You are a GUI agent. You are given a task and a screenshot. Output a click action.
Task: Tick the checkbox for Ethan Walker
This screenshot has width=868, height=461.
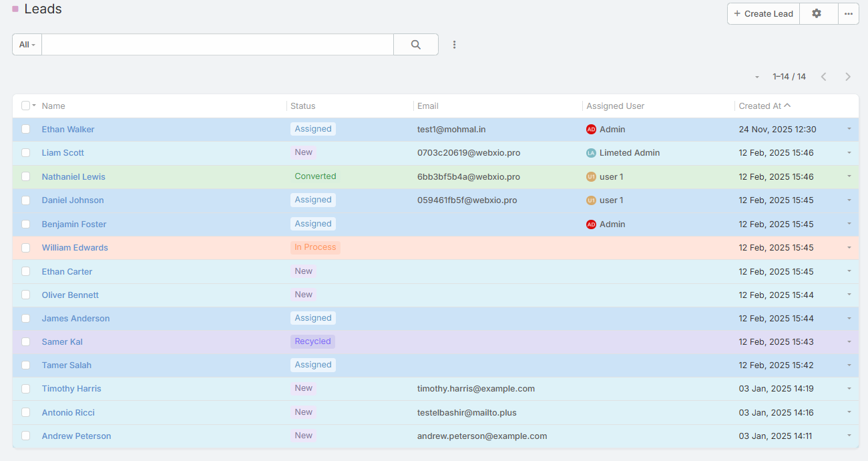pos(26,129)
